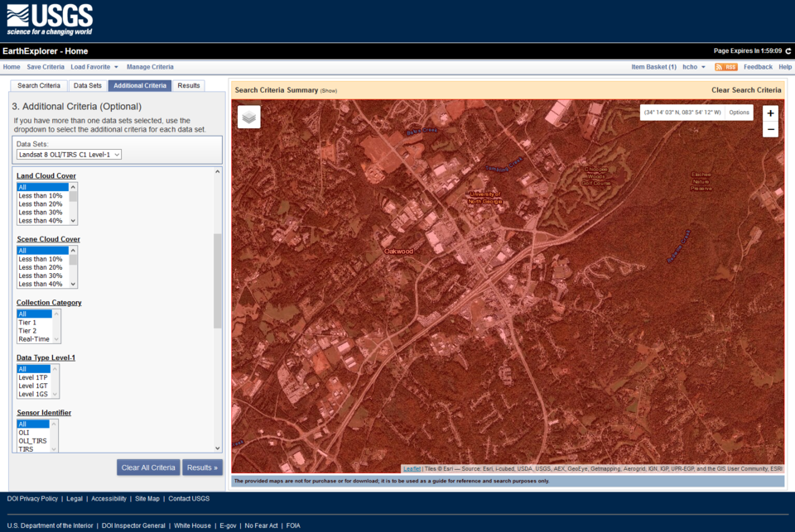Viewport: 795px width, 532px height.
Task: Open the map layers selector
Action: (x=248, y=116)
